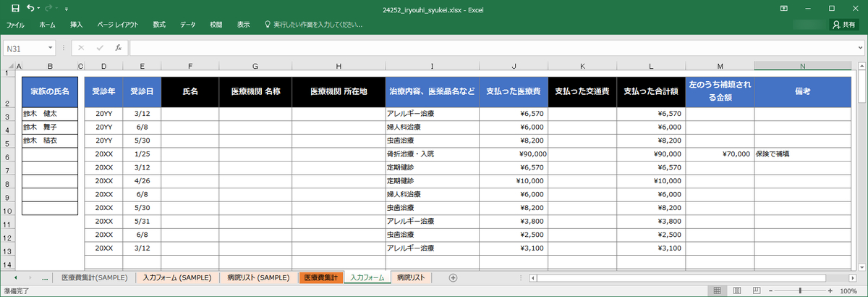Select the ¥70,000 compensation cell
This screenshot has width=868, height=297.
pyautogui.click(x=720, y=154)
